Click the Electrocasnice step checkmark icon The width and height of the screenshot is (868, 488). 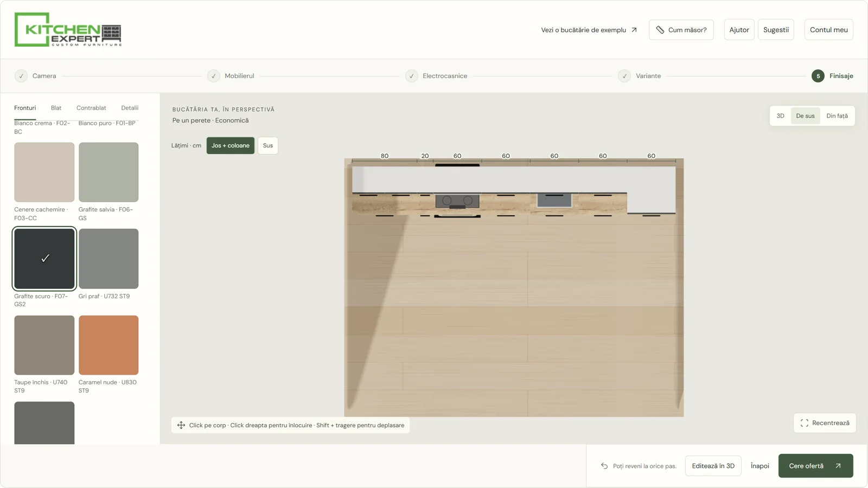412,76
